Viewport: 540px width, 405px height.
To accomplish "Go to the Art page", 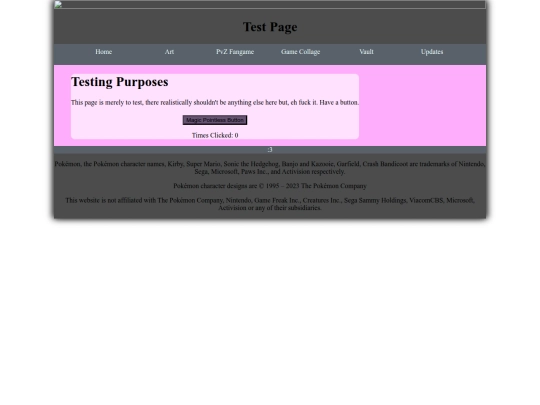I will (x=169, y=52).
